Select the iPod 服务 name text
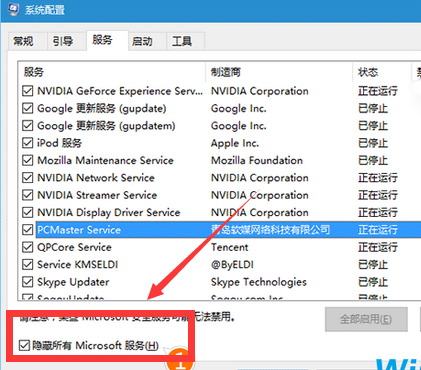 click(x=59, y=143)
